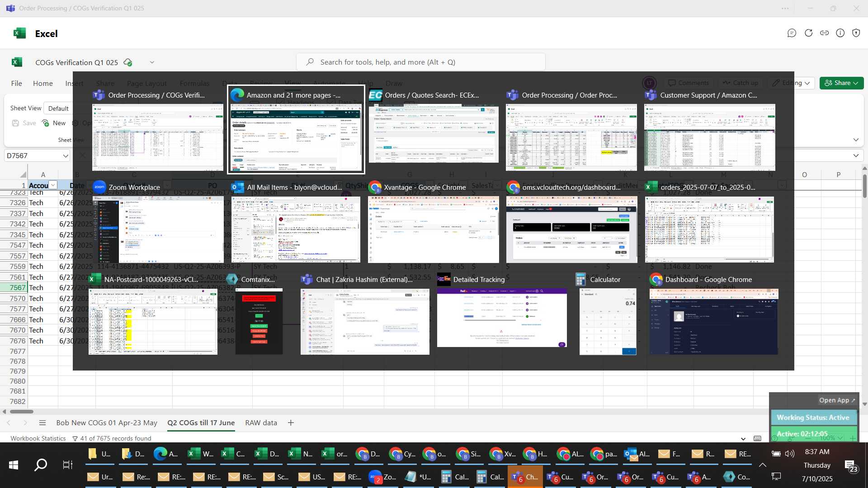The height and width of the screenshot is (488, 868).
Task: Click the horizontal scrollbar thumb
Action: click(21, 412)
